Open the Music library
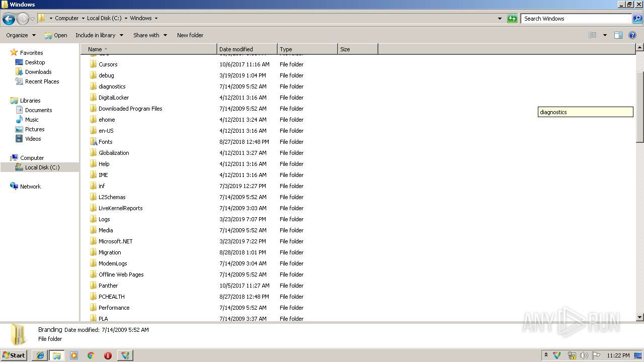 tap(27, 120)
